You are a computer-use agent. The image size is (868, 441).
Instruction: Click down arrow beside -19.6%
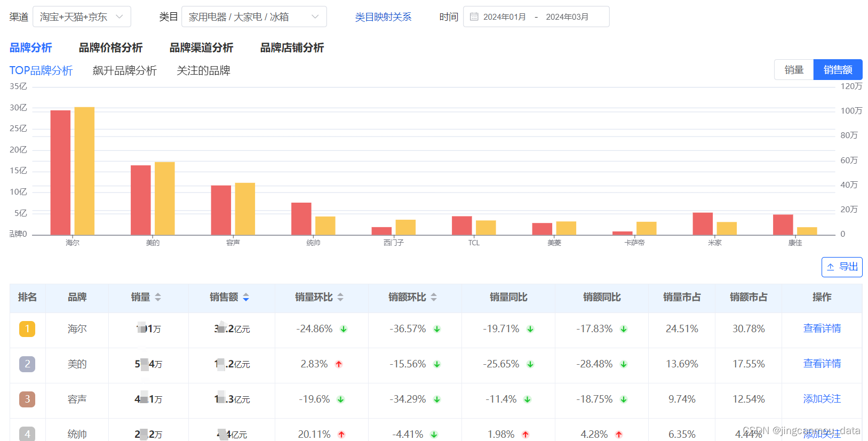click(x=341, y=399)
